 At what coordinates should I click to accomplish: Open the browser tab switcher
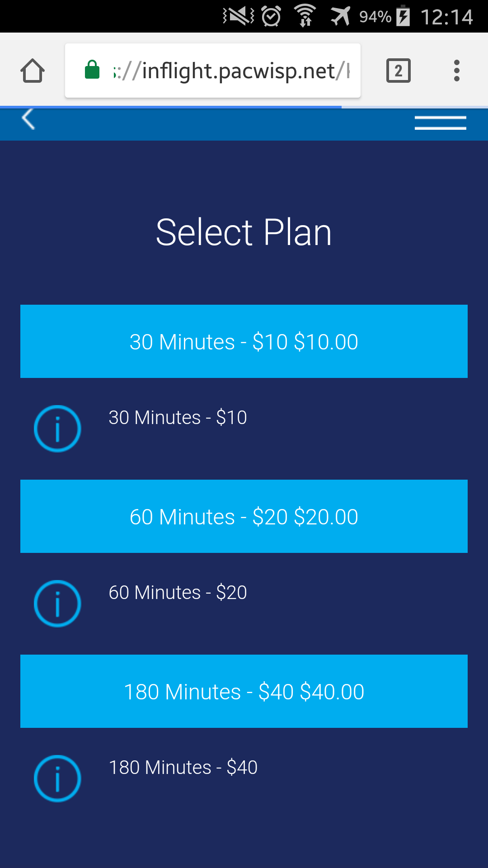[x=398, y=71]
